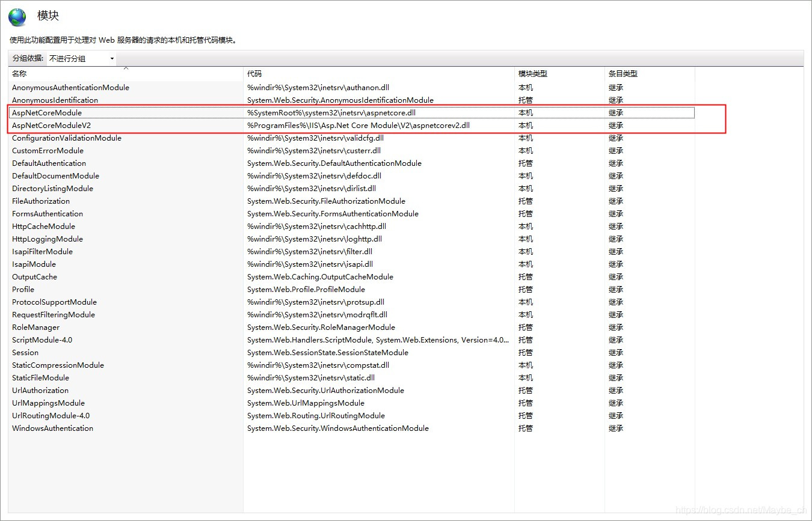Screen dimensions: 812x521
Task: Click the modrqflt.dll code path
Action: click(318, 314)
